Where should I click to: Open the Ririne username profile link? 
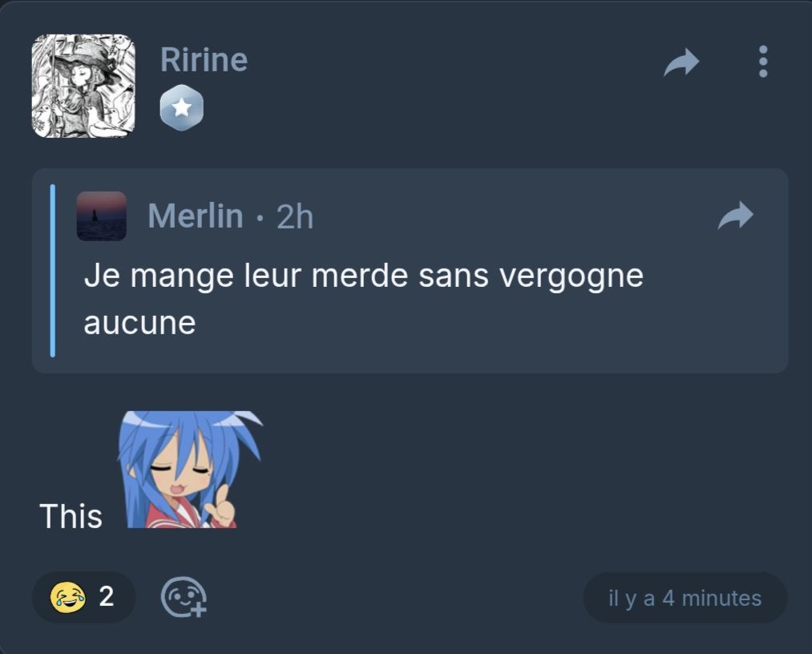204,60
